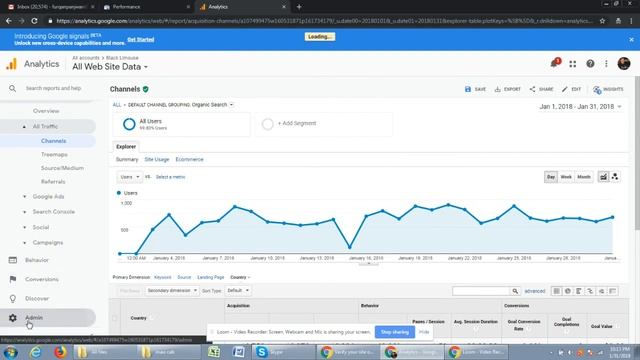Open the help question mark icon
The image size is (640, 360).
coord(590,64)
